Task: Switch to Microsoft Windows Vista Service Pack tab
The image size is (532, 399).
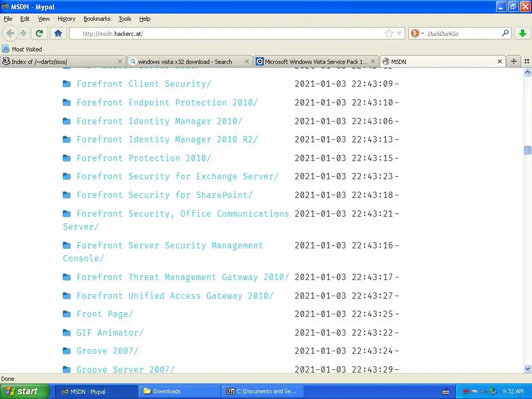Action: click(316, 61)
